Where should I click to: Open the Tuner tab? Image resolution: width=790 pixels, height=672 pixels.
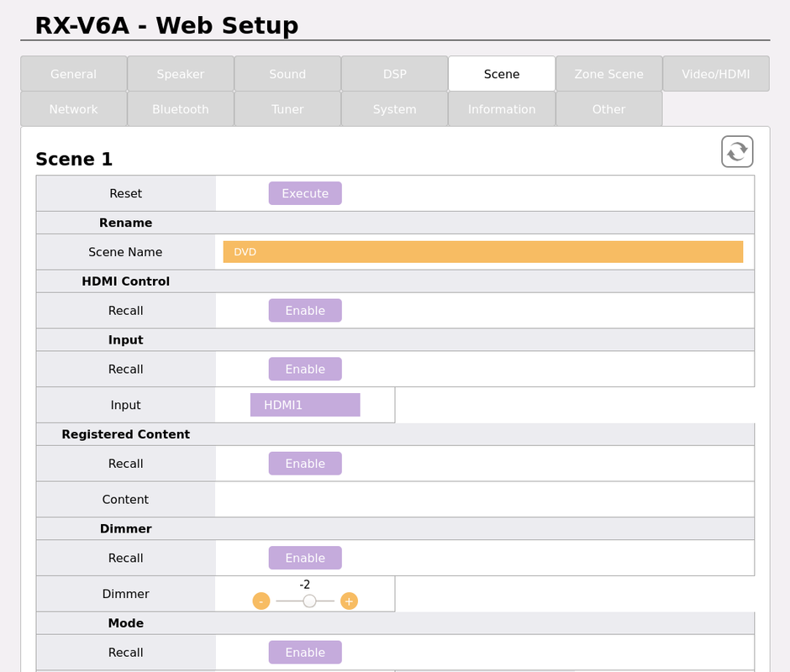click(287, 109)
